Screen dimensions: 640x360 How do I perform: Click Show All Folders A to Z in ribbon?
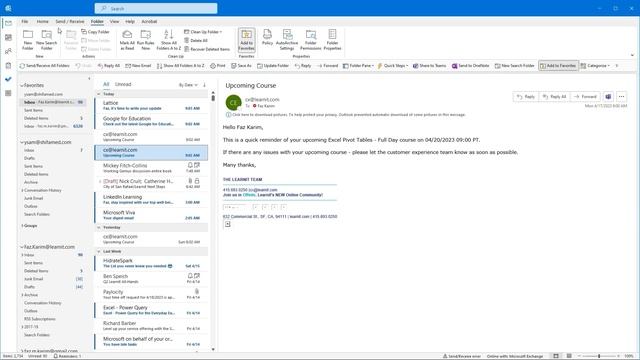pos(169,40)
